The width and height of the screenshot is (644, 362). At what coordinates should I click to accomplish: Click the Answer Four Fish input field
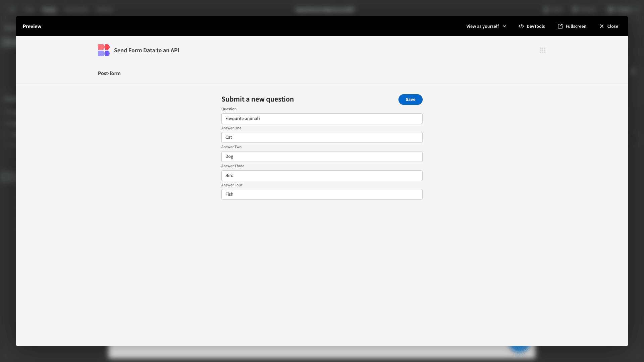click(x=322, y=194)
